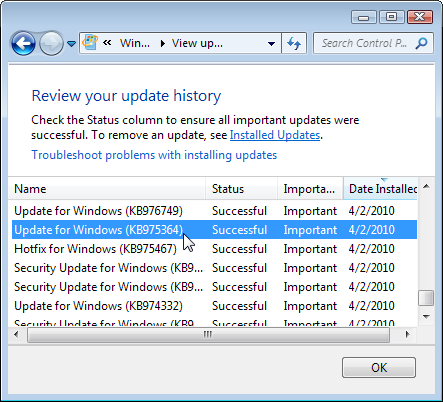This screenshot has width=443, height=402.
Task: Sort by the Importa... column header
Action: point(310,189)
